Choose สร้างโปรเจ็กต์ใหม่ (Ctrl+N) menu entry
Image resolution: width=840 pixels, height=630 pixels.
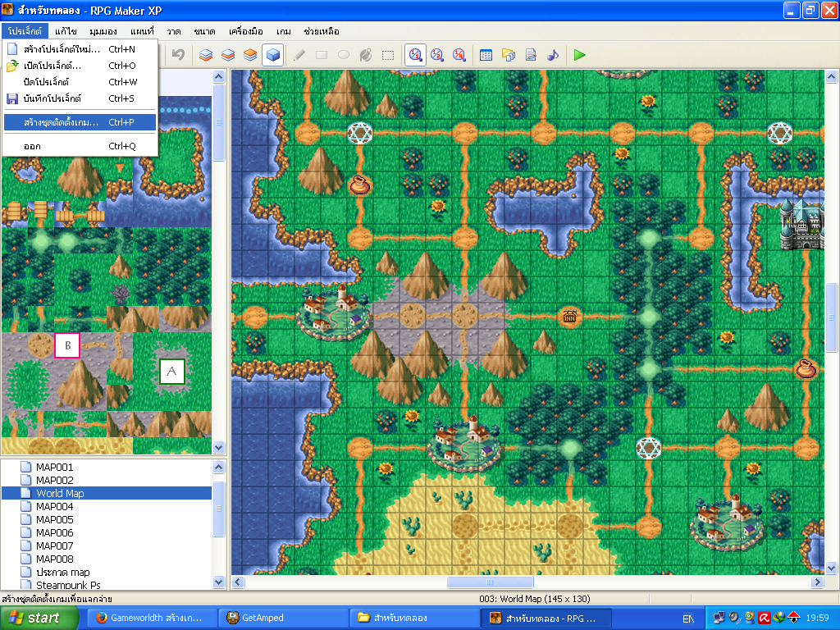[x=80, y=49]
